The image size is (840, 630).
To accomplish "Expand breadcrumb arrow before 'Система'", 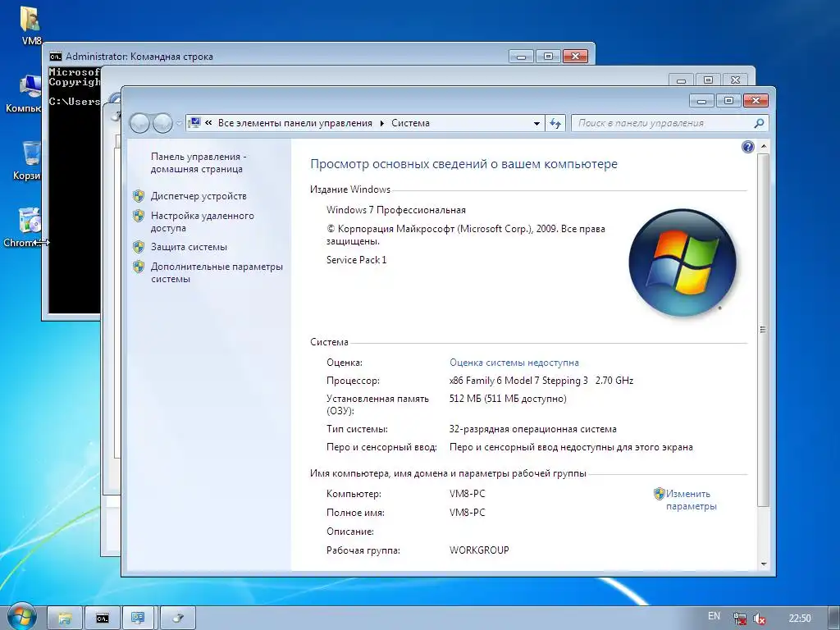I will click(x=382, y=123).
